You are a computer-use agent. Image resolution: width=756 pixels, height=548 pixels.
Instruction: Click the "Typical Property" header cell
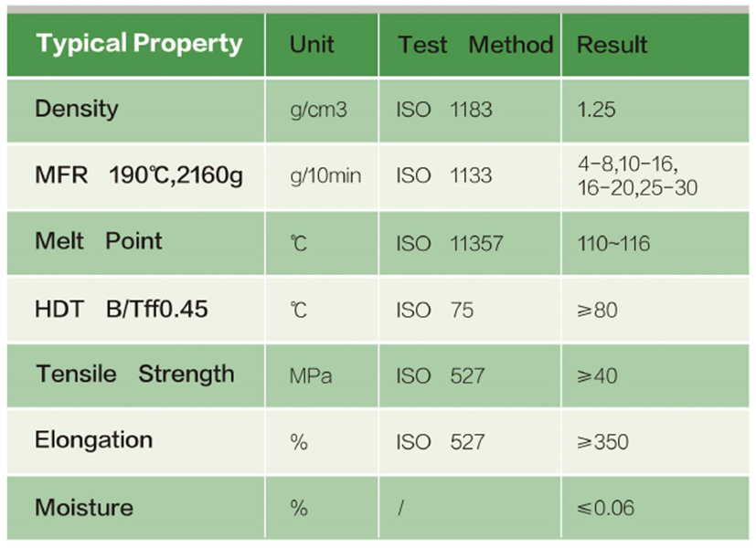click(139, 43)
